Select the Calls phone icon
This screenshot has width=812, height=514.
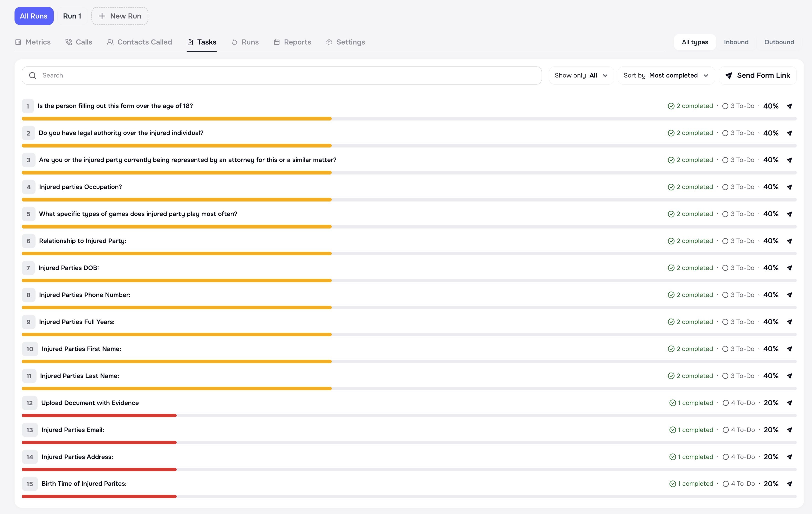pos(69,42)
